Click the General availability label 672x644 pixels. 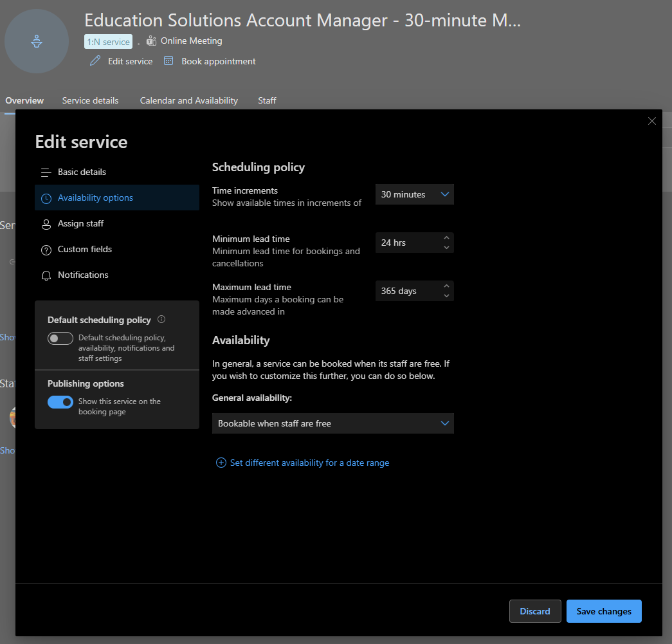(x=252, y=398)
